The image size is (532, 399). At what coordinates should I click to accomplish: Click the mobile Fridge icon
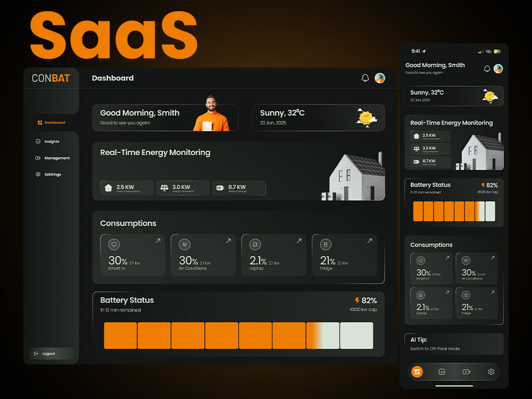click(466, 295)
